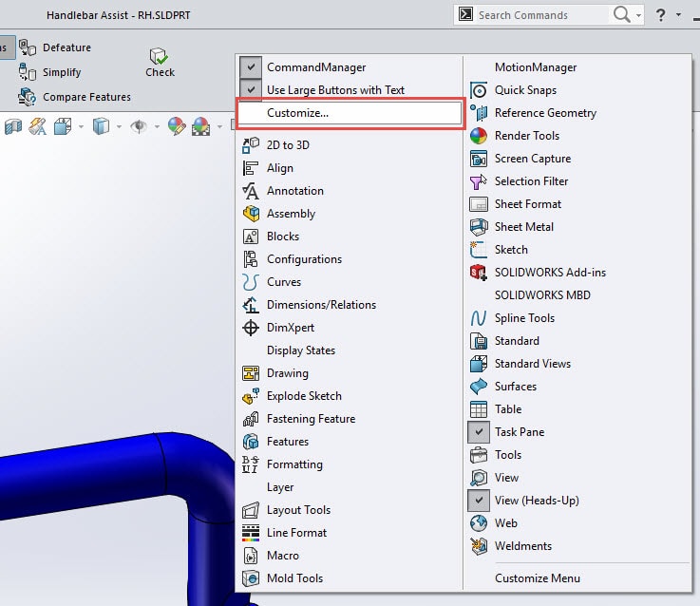Click the Quick Snaps icon
700x606 pixels.
click(479, 90)
